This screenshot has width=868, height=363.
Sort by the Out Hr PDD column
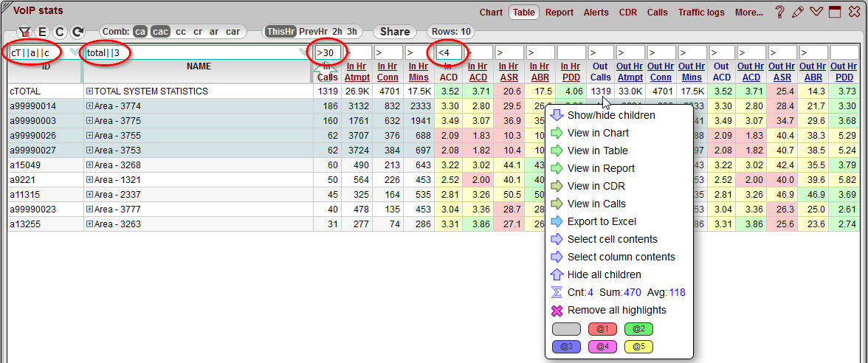pyautogui.click(x=844, y=72)
